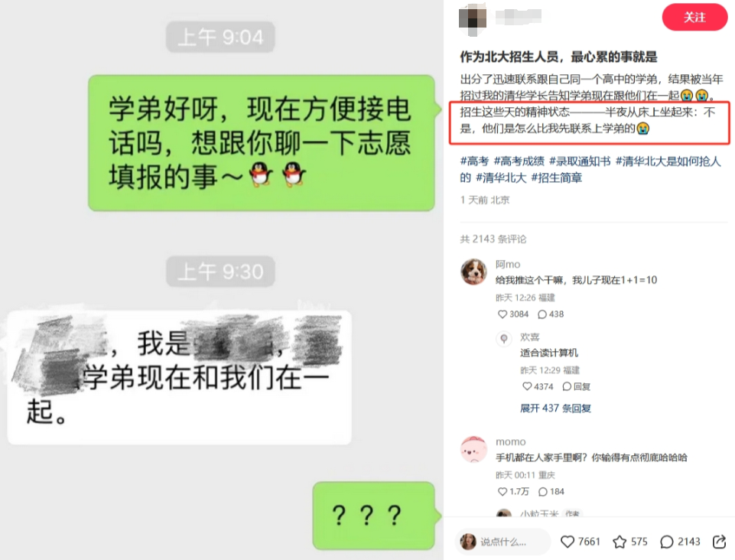The image size is (735, 560).
Task: Open hashtag #清华北大是如何抢人的
Action: [590, 169]
